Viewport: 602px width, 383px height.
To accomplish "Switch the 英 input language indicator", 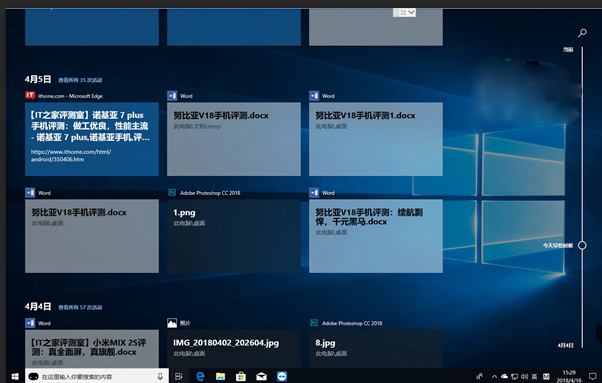I will click(534, 377).
